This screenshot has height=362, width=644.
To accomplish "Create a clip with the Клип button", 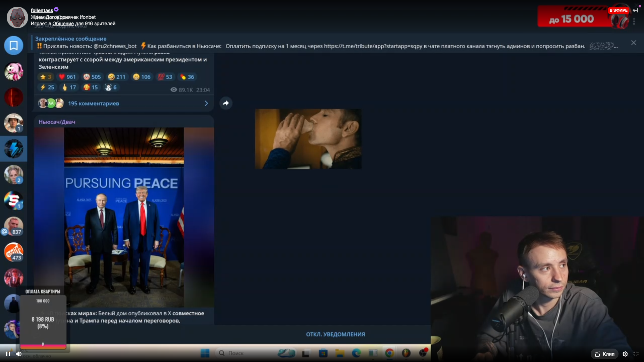I will pyautogui.click(x=605, y=354).
